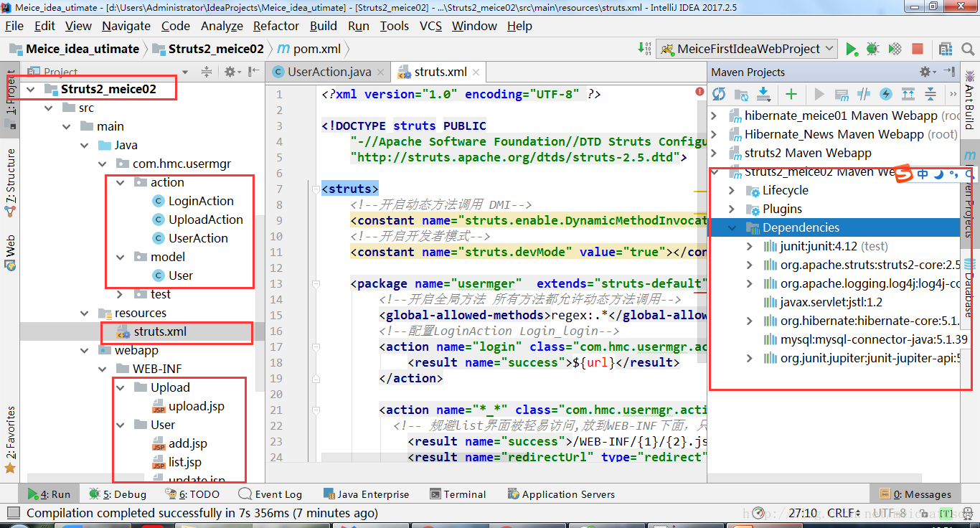Add a Maven project with plus icon
This screenshot has width=980, height=528.
791,94
